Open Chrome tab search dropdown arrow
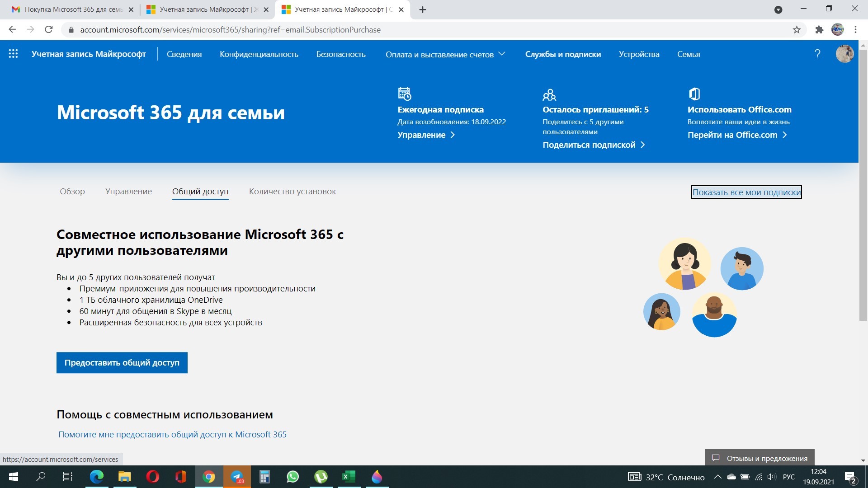This screenshot has height=488, width=868. tap(778, 9)
